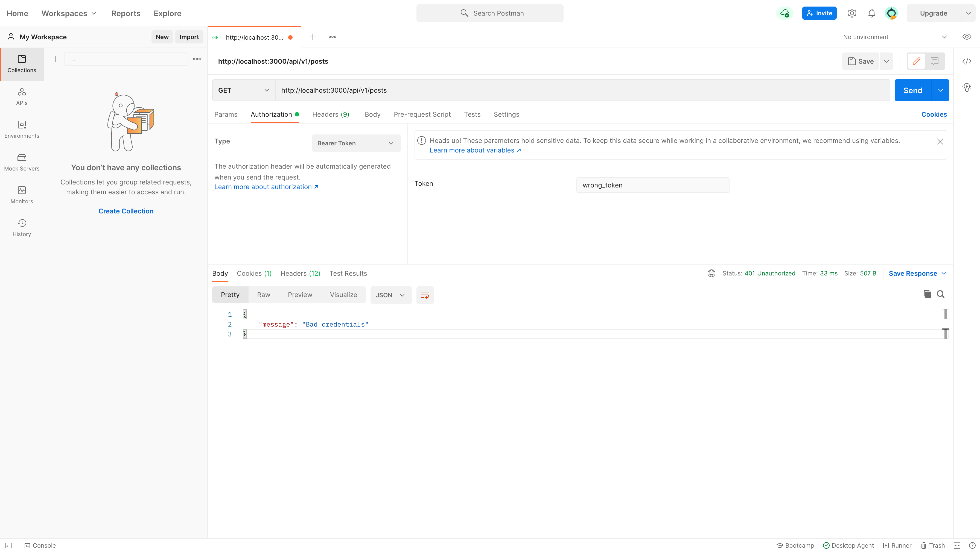Open the Pre-request Script tab

click(x=422, y=114)
